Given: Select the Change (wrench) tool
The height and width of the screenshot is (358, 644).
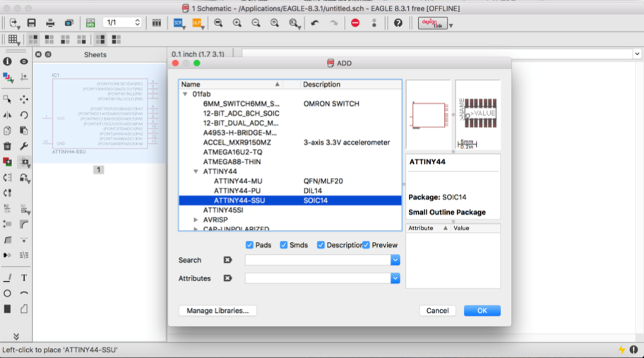Looking at the screenshot, I should click(x=24, y=146).
